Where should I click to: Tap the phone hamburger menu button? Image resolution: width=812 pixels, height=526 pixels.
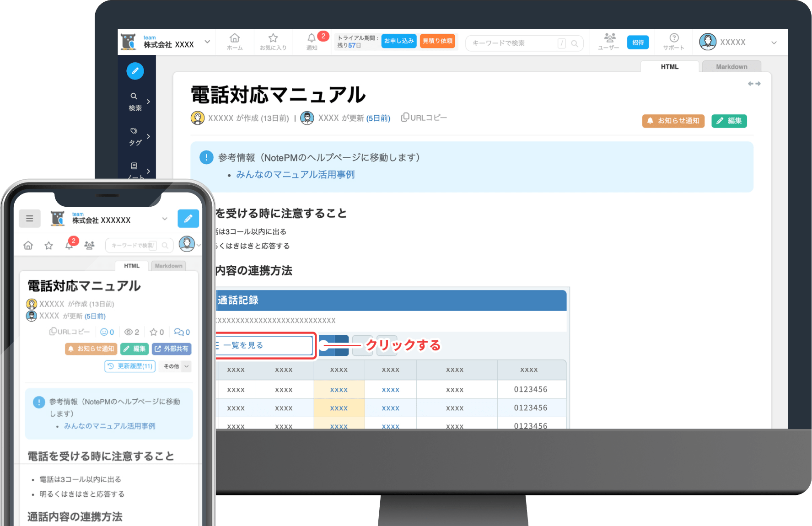click(30, 219)
